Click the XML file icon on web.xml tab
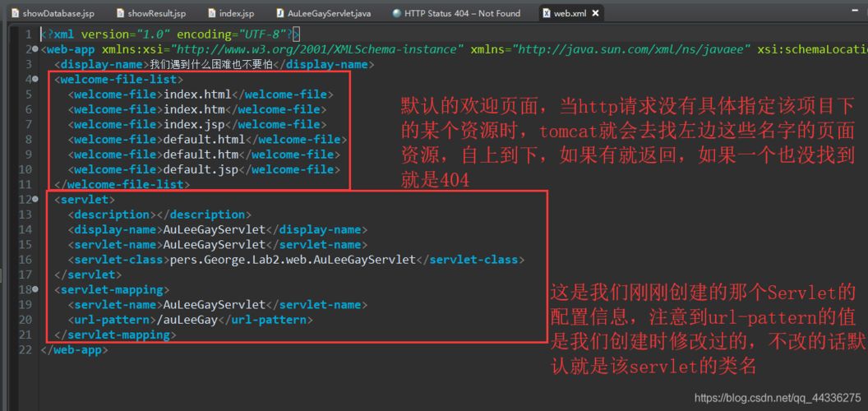The height and width of the screenshot is (411, 868). point(547,13)
